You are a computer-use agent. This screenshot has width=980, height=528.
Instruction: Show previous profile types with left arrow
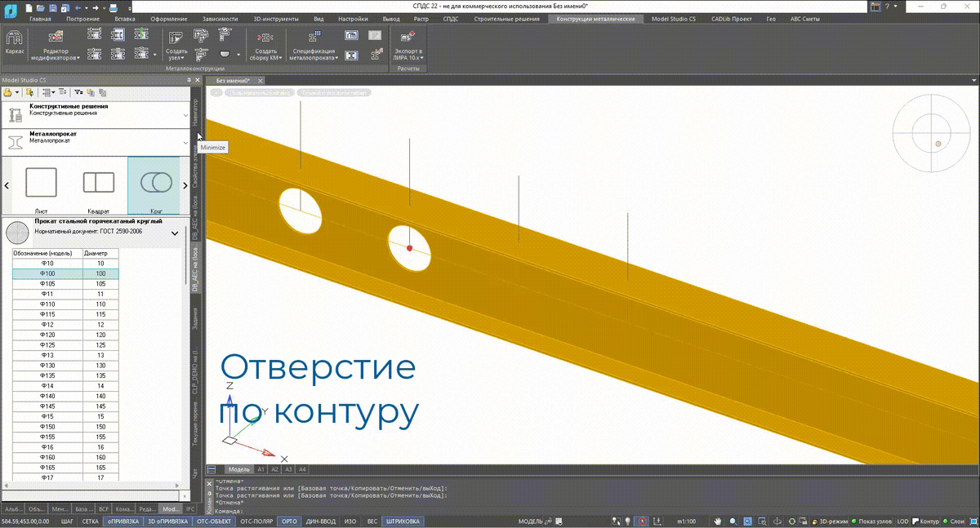(7, 187)
